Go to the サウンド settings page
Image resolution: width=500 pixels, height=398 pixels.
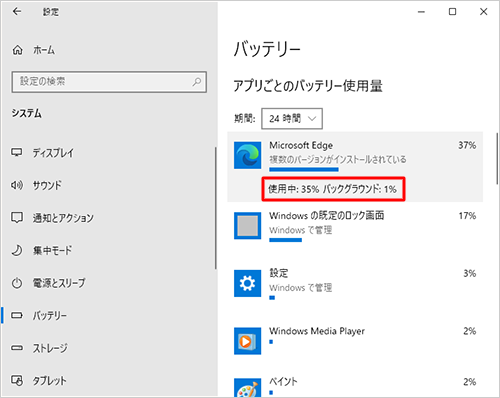[x=47, y=185]
